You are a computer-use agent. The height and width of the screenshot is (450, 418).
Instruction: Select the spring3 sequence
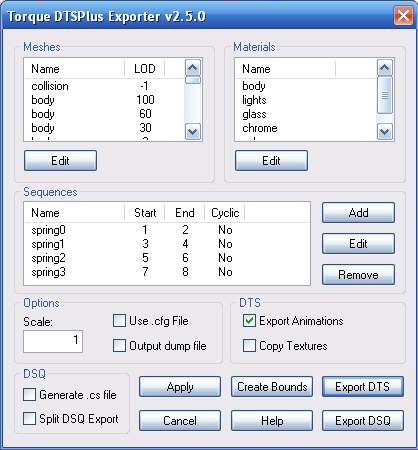167,272
